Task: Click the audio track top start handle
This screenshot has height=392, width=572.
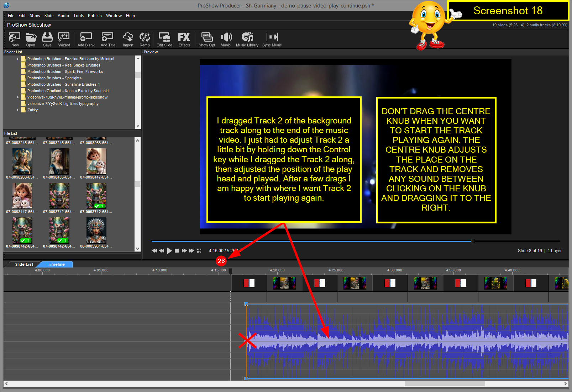Action: 246,304
